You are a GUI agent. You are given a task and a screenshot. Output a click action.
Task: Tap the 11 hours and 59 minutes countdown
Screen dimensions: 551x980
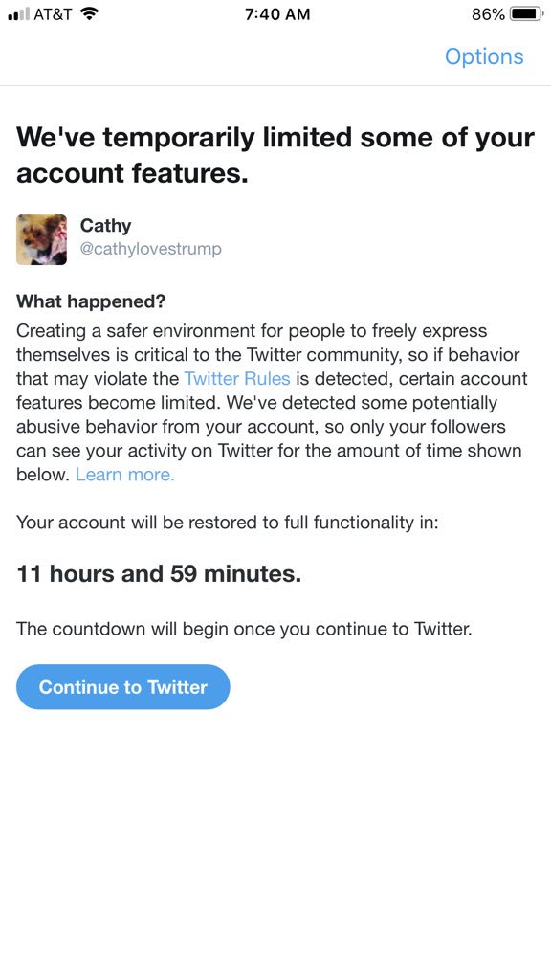click(159, 574)
